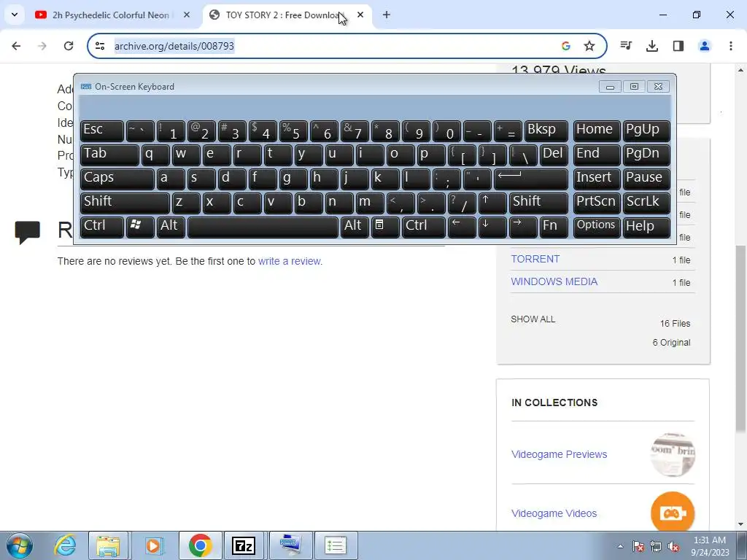Open Windows Explorer folder in taskbar
Image resolution: width=747 pixels, height=560 pixels.
click(x=108, y=545)
